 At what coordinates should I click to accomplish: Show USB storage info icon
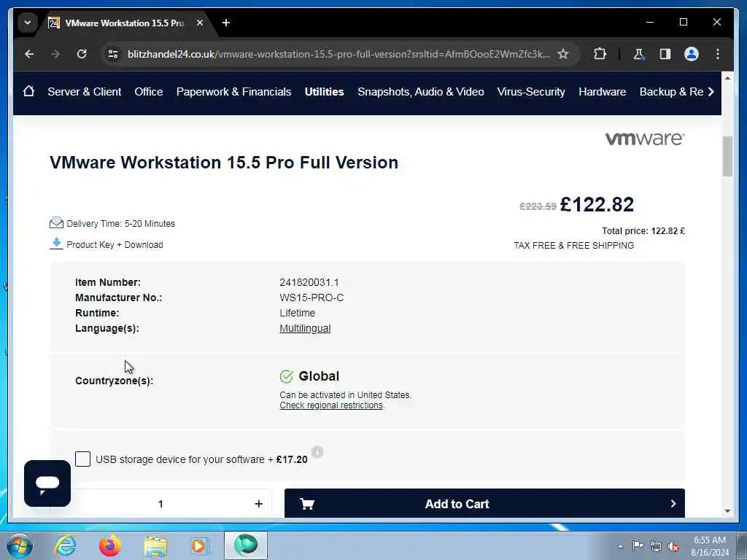(x=317, y=452)
